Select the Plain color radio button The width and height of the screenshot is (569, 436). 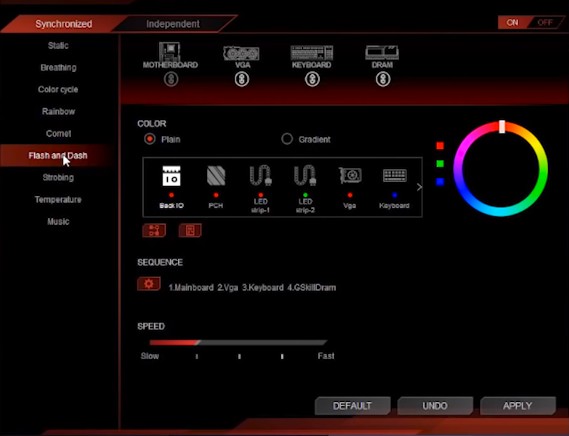(x=150, y=139)
